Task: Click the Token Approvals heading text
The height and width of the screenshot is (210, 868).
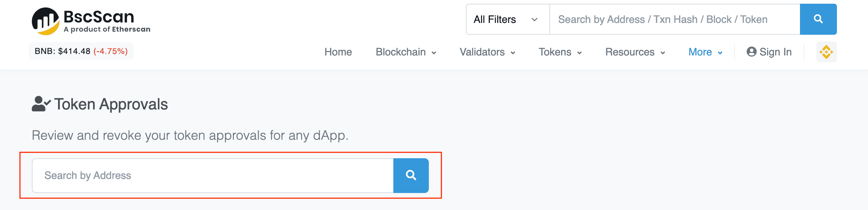Action: [x=111, y=104]
